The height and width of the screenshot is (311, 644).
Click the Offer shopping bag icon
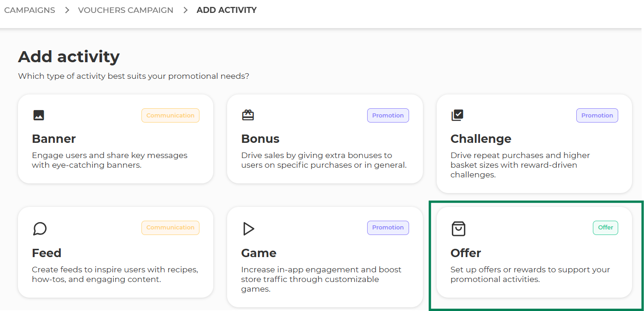458,229
